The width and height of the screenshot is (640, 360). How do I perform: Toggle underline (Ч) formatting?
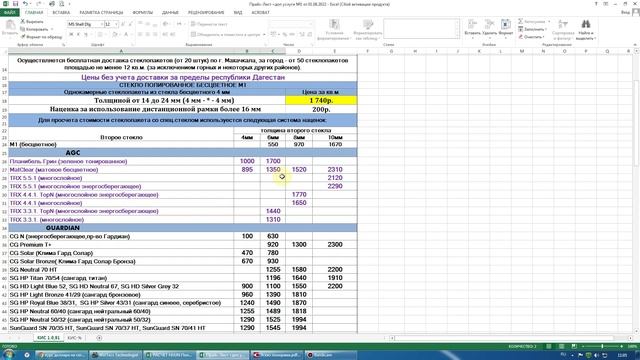coord(86,34)
